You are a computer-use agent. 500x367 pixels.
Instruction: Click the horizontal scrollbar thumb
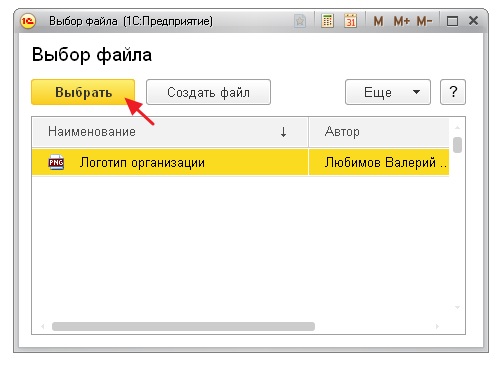click(183, 326)
